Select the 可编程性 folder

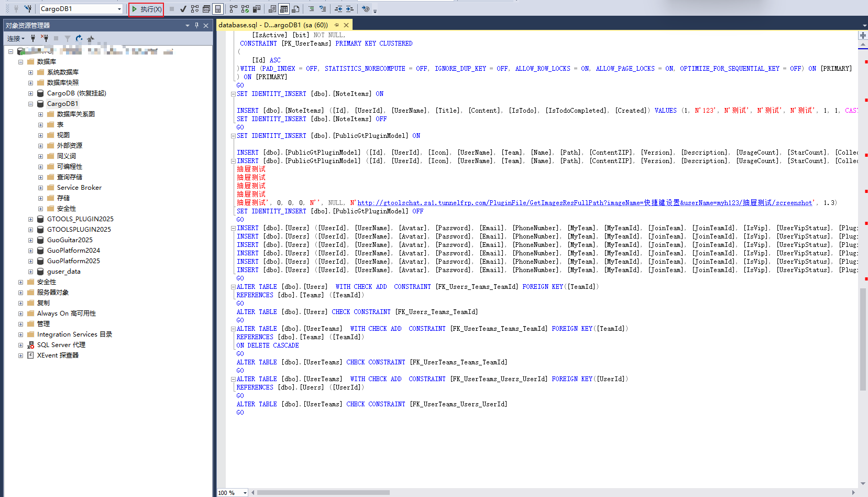pos(69,167)
